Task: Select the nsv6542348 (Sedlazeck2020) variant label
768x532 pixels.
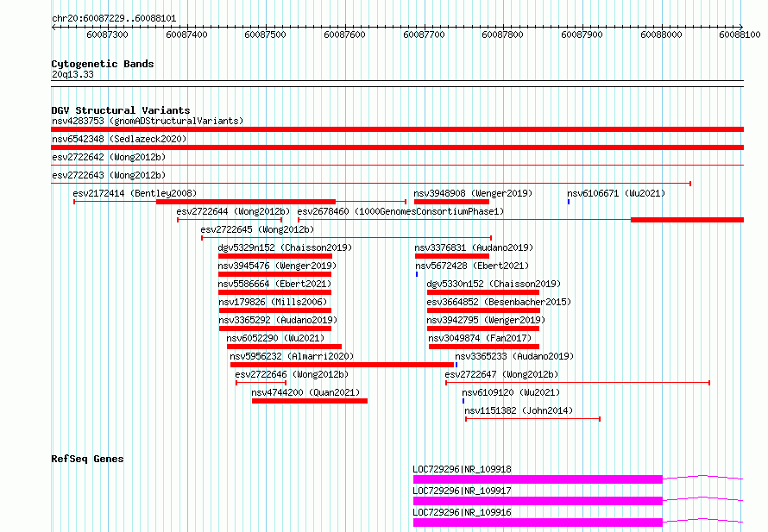Action: pyautogui.click(x=119, y=139)
